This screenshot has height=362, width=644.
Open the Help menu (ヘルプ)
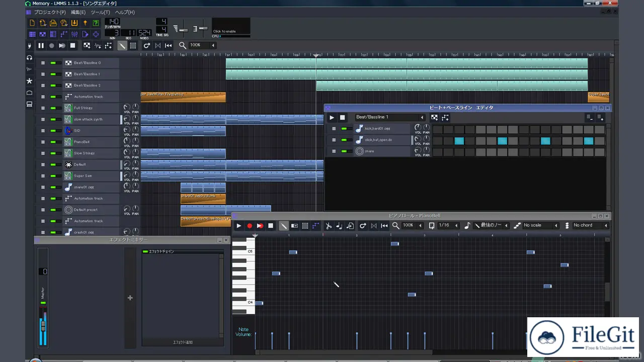pos(125,12)
